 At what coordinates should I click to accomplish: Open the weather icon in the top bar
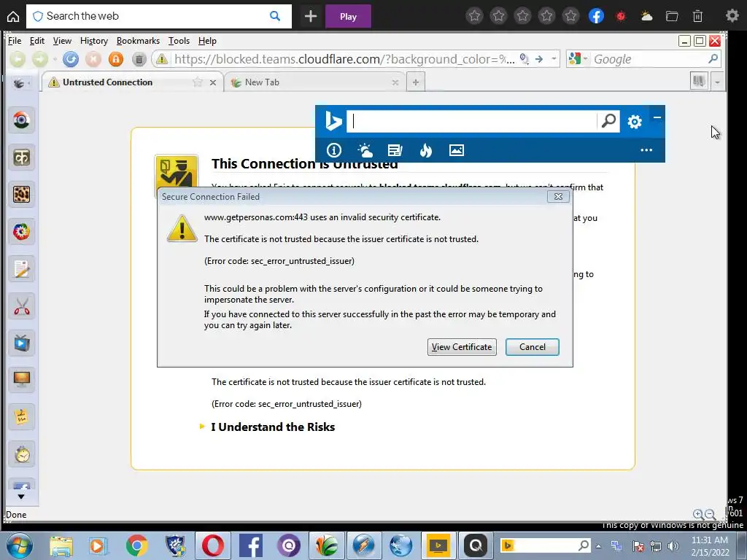point(646,16)
